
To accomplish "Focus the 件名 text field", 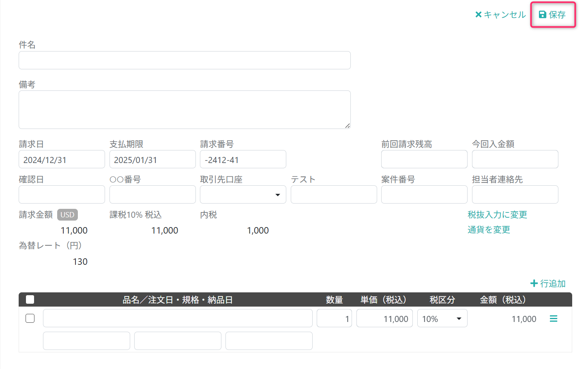I will (x=185, y=60).
